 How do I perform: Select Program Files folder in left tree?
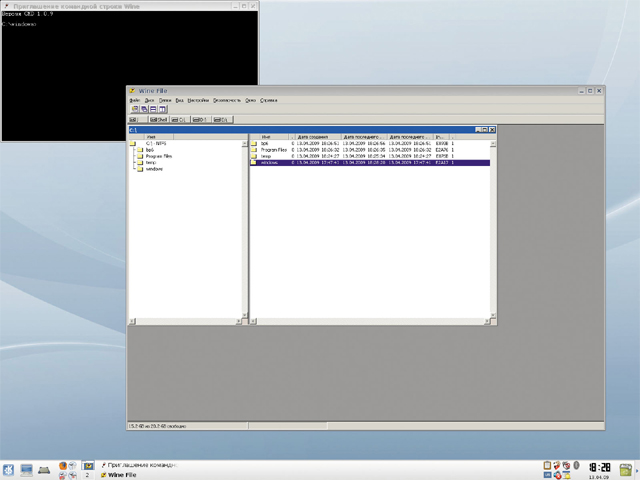click(159, 156)
